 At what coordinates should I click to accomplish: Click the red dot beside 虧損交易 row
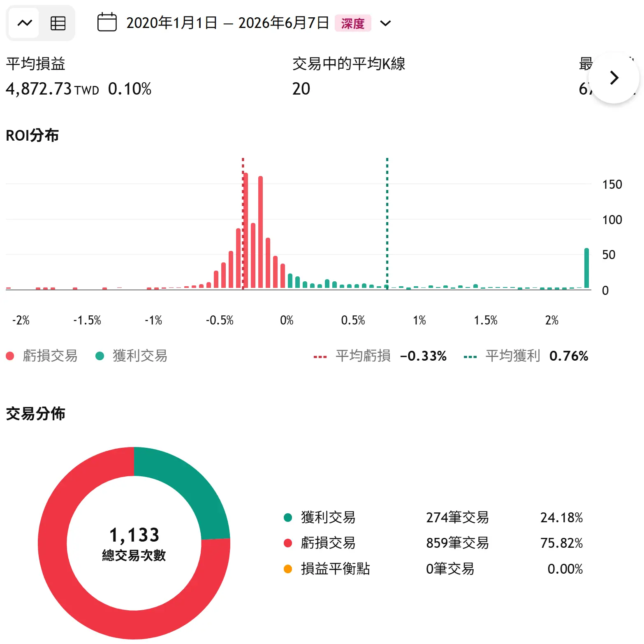288,543
